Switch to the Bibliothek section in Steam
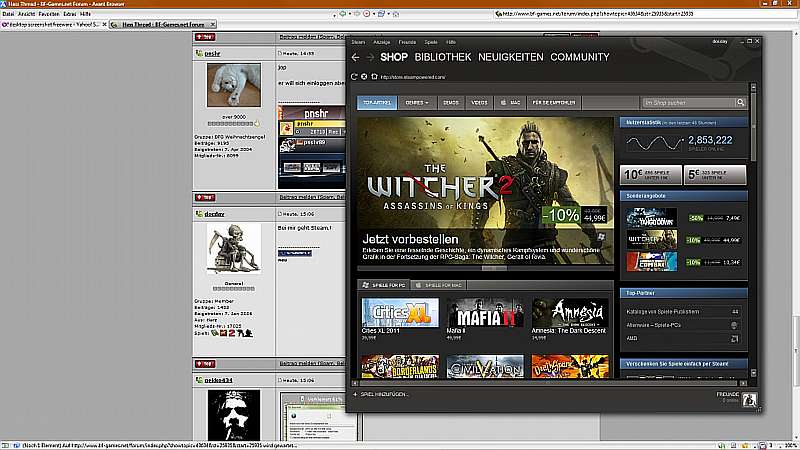Viewport: 800px width, 450px height. coord(443,57)
